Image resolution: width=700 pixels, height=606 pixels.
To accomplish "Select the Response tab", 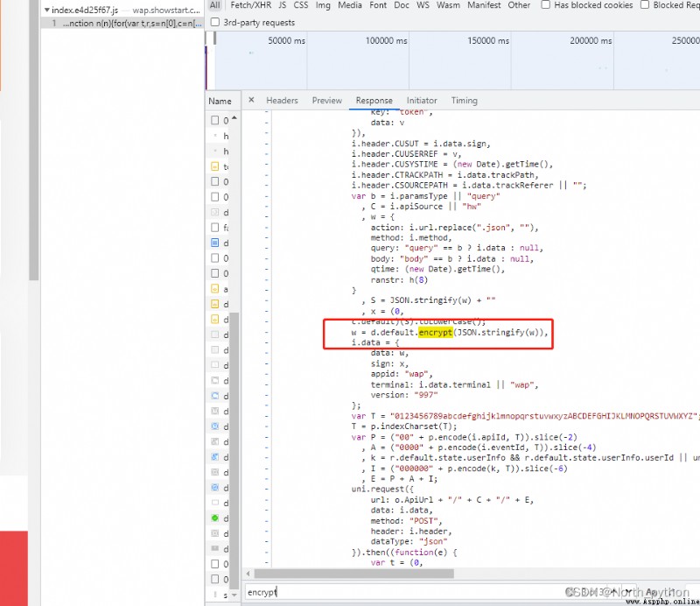I will [374, 101].
